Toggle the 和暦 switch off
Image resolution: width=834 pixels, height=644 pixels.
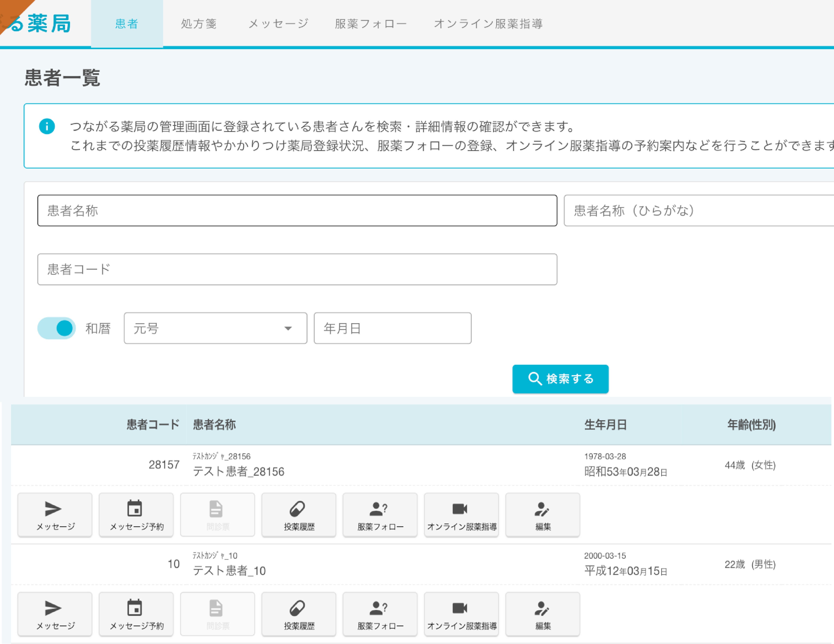coord(56,328)
